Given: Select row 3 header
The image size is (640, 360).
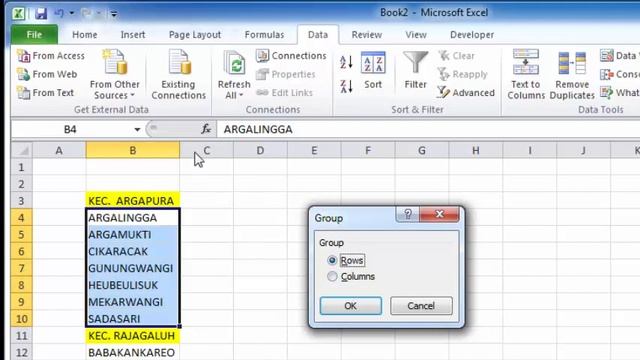Looking at the screenshot, I should pos(22,201).
